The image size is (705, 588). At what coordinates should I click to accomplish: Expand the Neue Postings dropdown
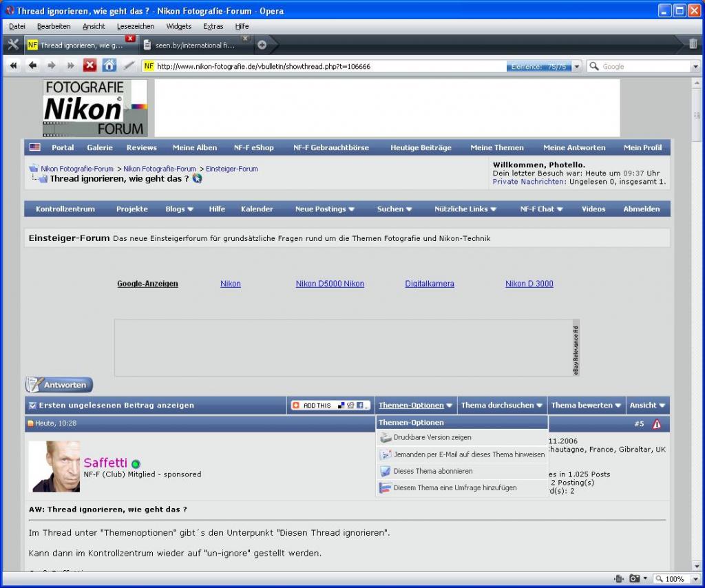pyautogui.click(x=325, y=209)
